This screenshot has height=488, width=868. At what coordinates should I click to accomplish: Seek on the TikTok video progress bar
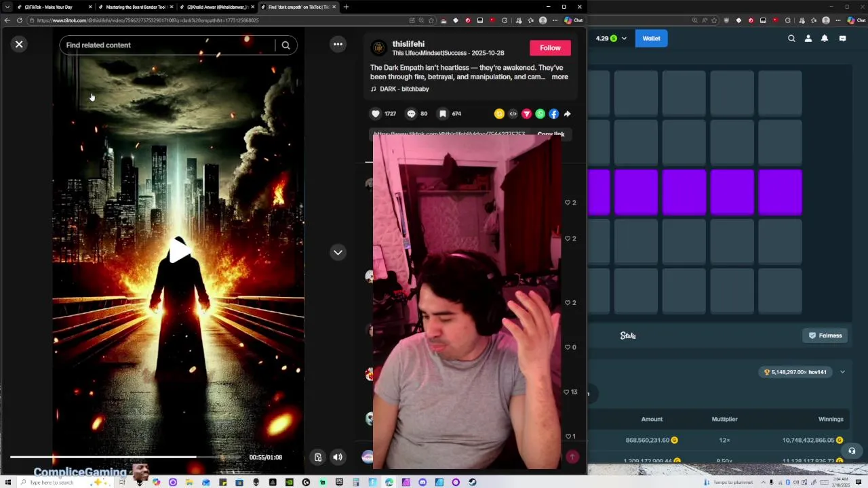(x=125, y=457)
